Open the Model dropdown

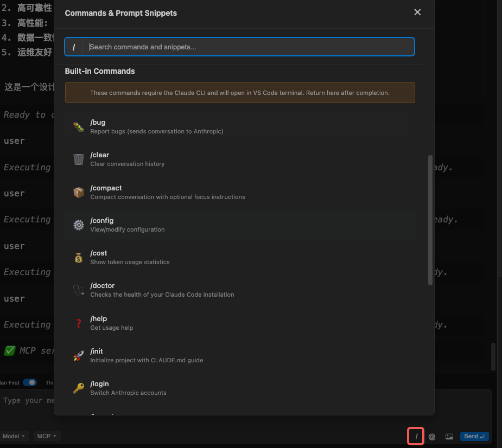click(x=14, y=436)
